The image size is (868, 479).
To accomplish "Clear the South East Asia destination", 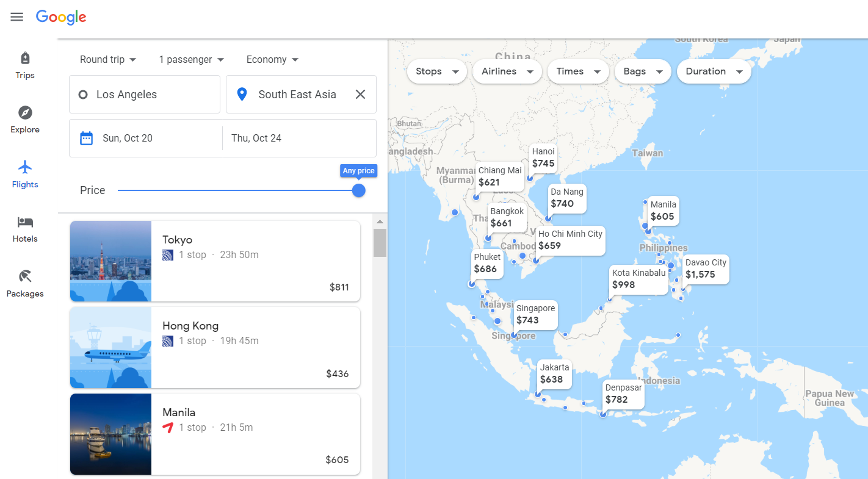I will click(360, 95).
